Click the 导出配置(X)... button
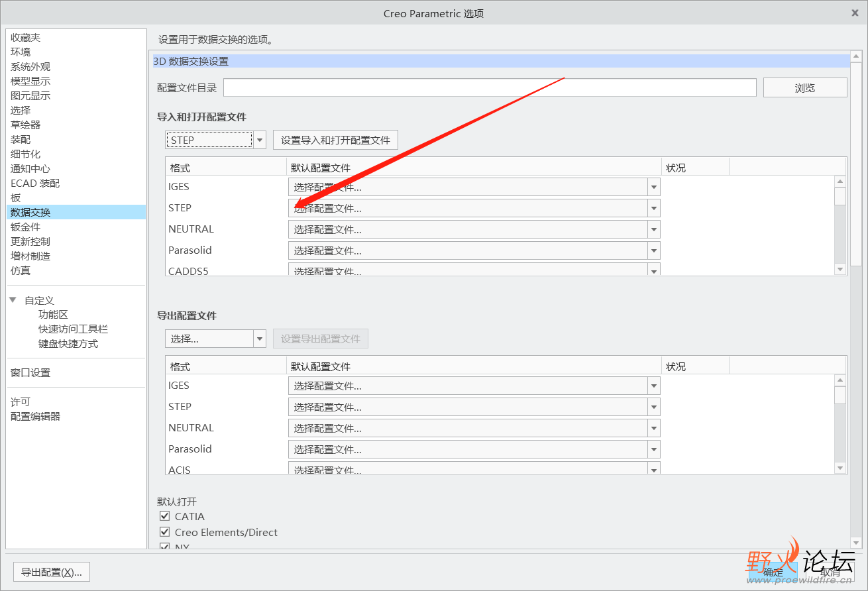The height and width of the screenshot is (591, 868). point(52,572)
